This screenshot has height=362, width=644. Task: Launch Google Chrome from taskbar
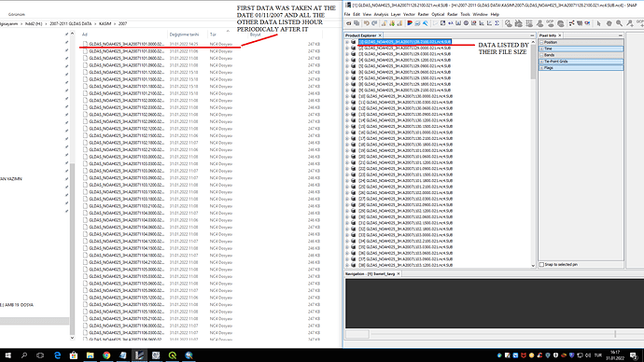coord(106,355)
